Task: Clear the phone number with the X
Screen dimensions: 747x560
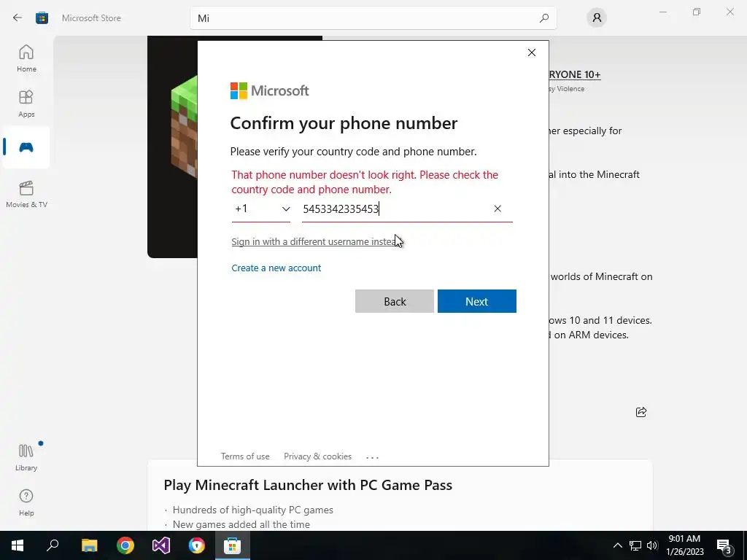Action: 498,209
